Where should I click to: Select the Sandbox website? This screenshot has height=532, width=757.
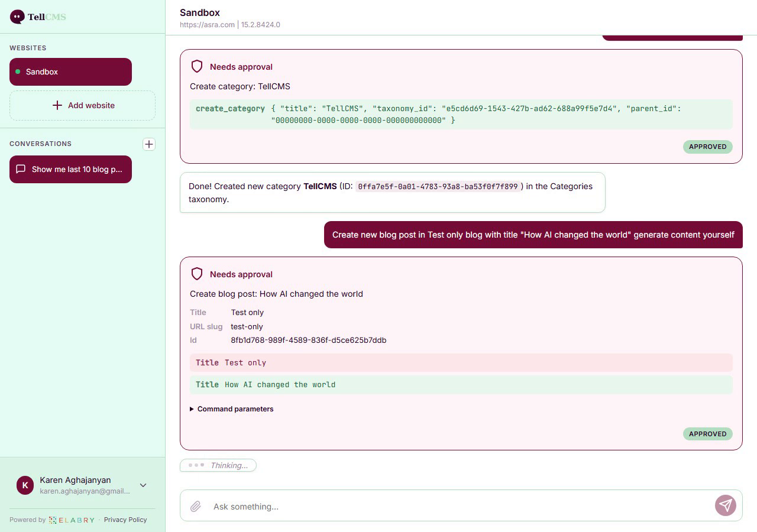click(x=70, y=72)
